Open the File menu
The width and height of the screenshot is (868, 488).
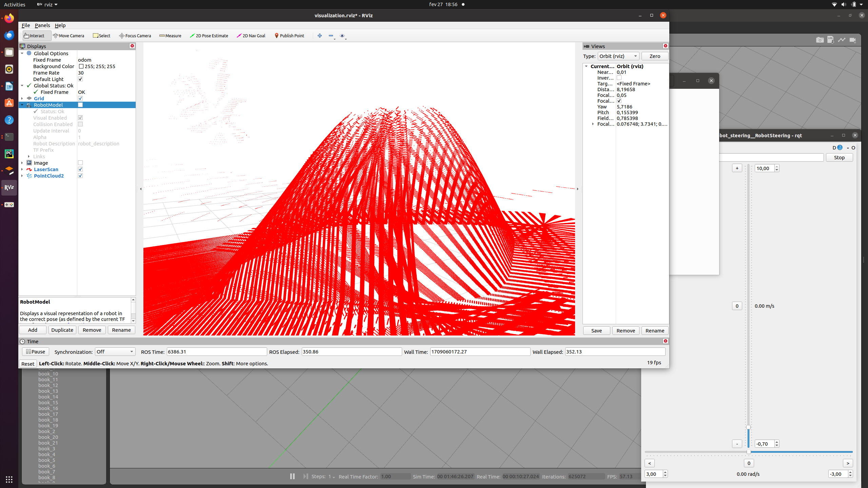click(25, 25)
